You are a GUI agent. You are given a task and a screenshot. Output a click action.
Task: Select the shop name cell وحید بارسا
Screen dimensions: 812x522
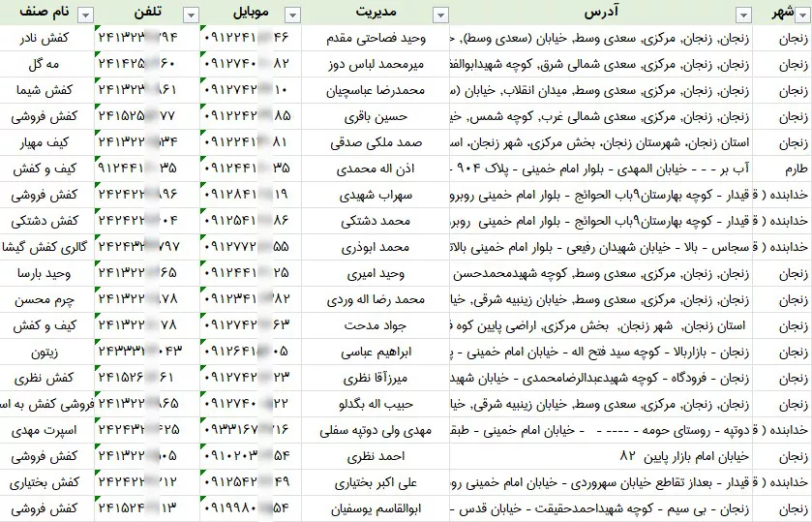(x=47, y=273)
